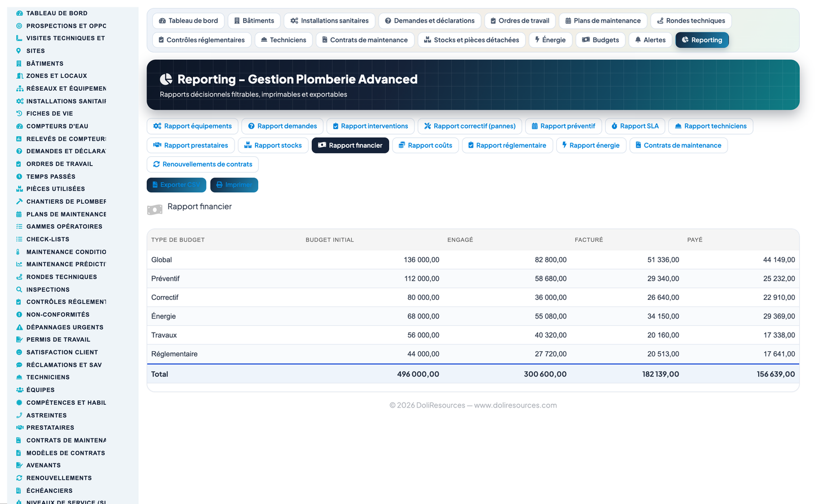
Task: Go to the top Rondes techniques tab
Action: 691,21
